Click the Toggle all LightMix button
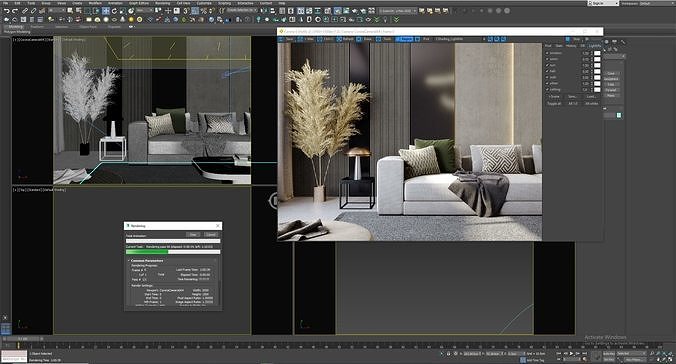 click(x=554, y=104)
